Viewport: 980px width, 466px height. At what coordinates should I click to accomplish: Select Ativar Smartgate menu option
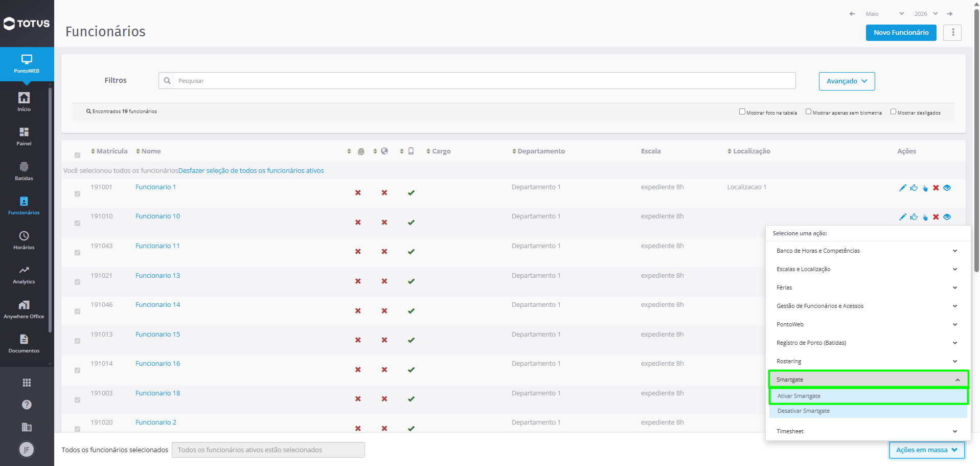868,396
